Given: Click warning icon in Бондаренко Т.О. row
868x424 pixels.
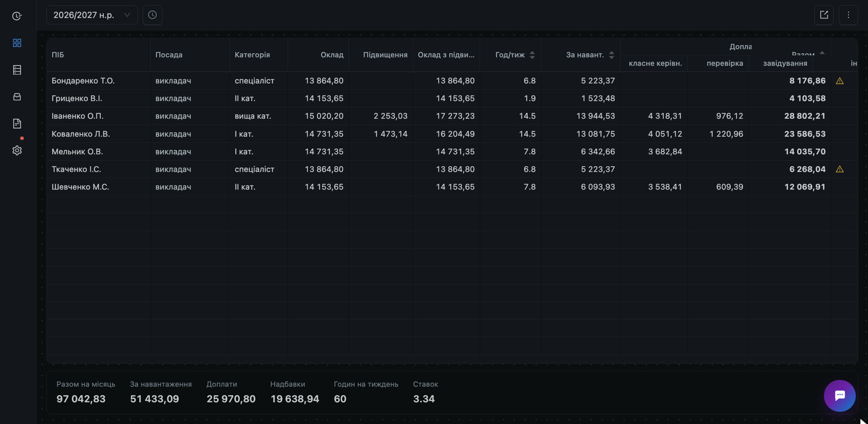Looking at the screenshot, I should pyautogui.click(x=840, y=81).
